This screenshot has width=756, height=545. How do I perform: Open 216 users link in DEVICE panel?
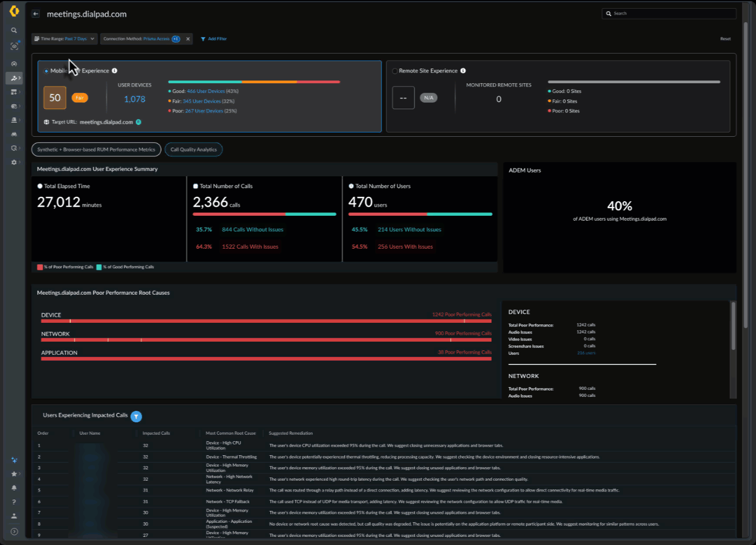[x=586, y=353]
